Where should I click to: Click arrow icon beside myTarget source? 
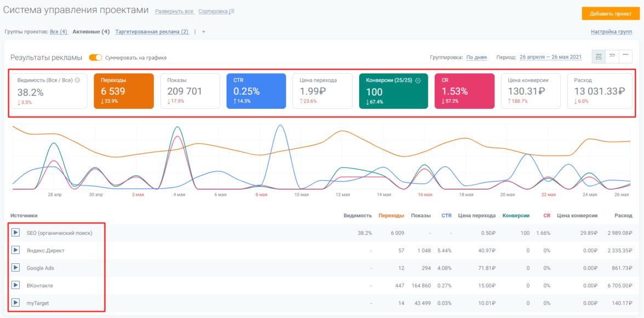click(16, 303)
